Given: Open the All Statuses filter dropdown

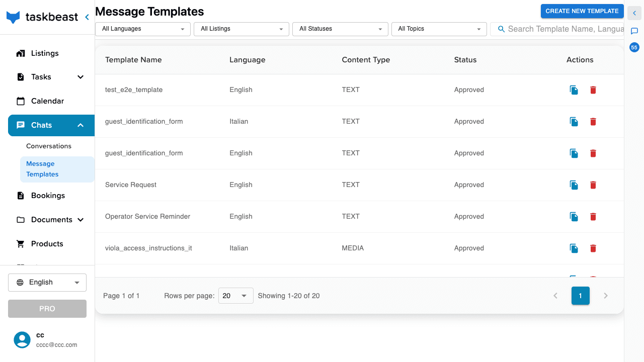Looking at the screenshot, I should 340,29.
